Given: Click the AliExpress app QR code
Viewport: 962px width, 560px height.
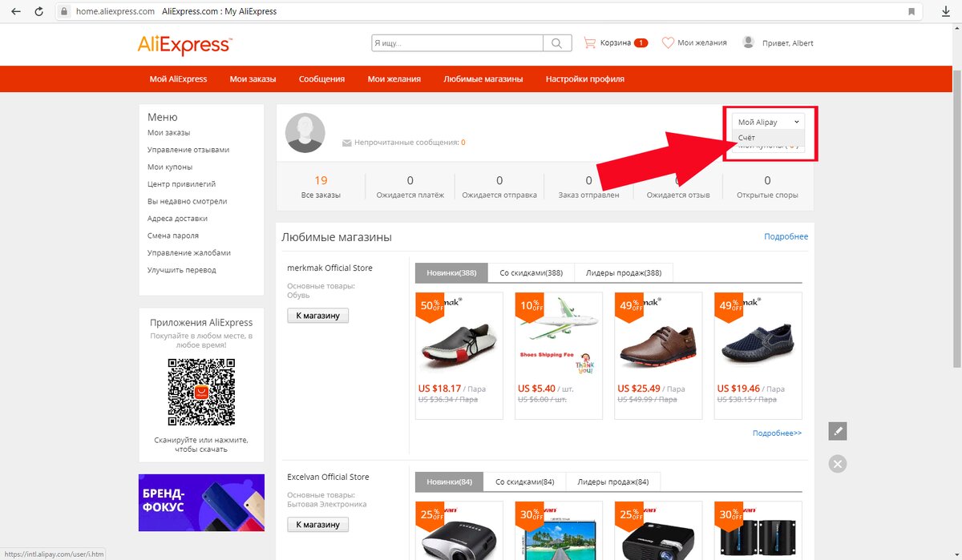Looking at the screenshot, I should [201, 392].
